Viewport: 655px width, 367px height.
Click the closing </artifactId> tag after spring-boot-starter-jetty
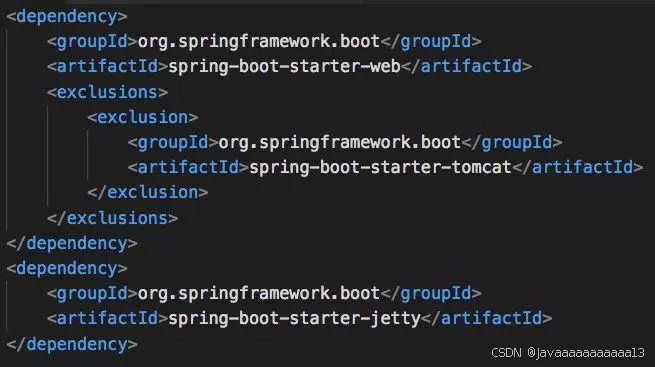coord(487,319)
